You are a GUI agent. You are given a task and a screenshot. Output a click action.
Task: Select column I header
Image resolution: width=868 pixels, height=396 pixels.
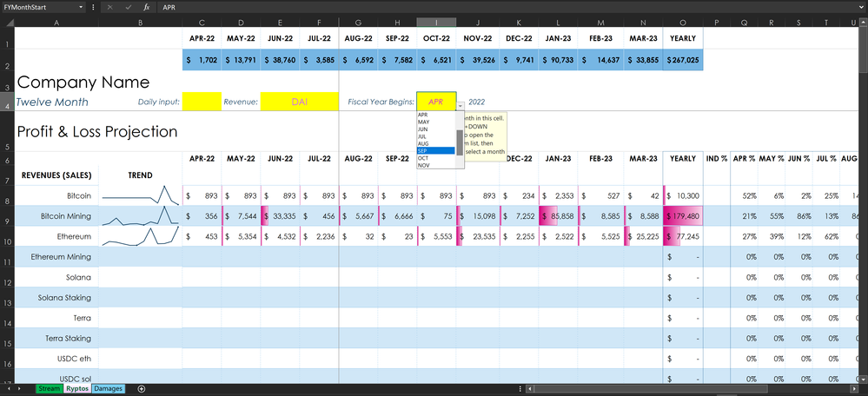(x=437, y=23)
